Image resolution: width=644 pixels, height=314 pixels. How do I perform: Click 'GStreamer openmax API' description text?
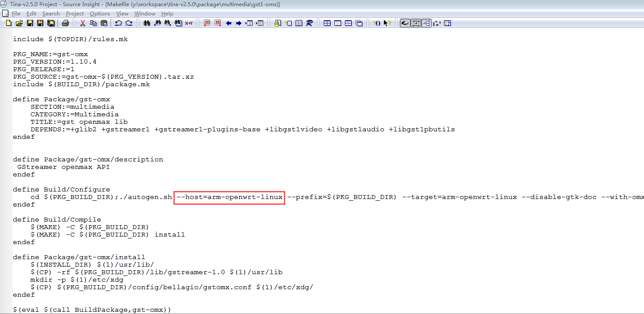point(64,167)
